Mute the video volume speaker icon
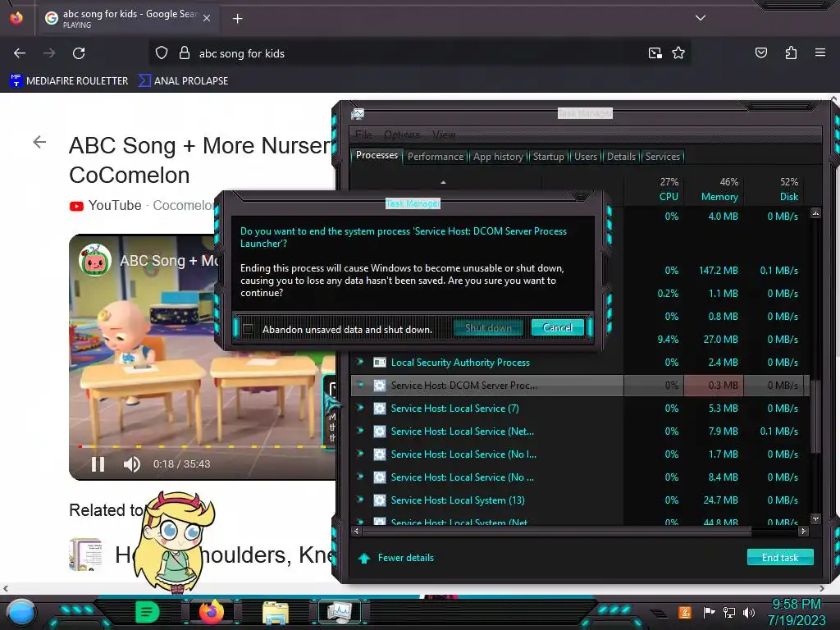 131,464
